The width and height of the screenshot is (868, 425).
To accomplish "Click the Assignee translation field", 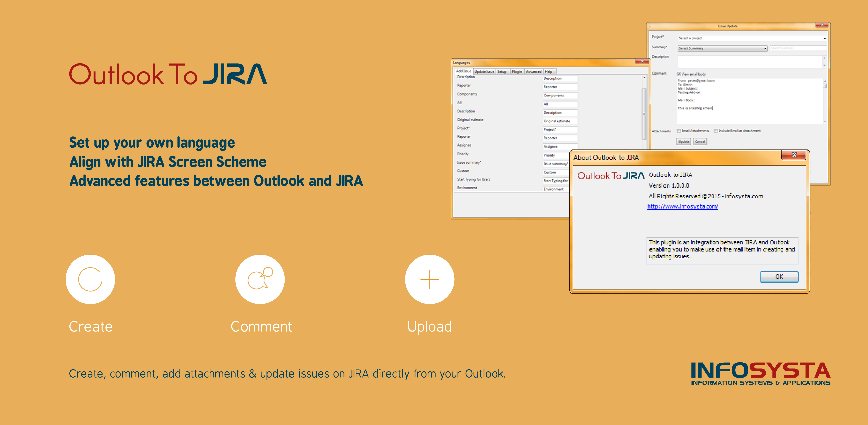I will pos(560,147).
